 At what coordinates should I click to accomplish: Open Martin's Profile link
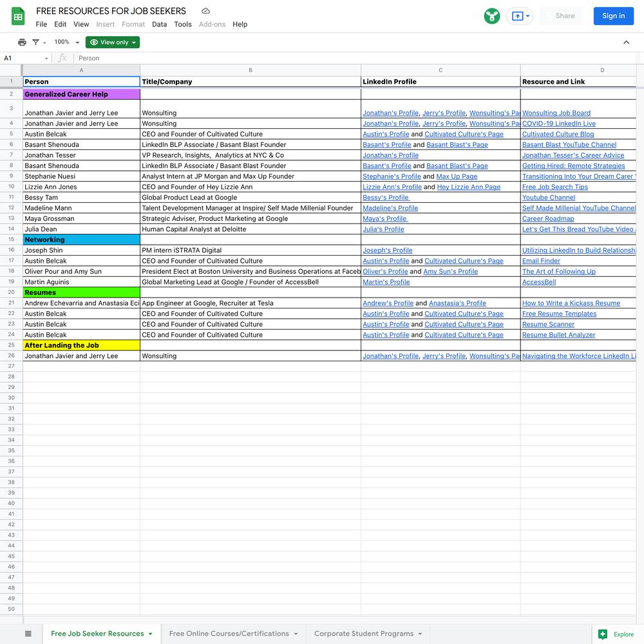tap(386, 282)
